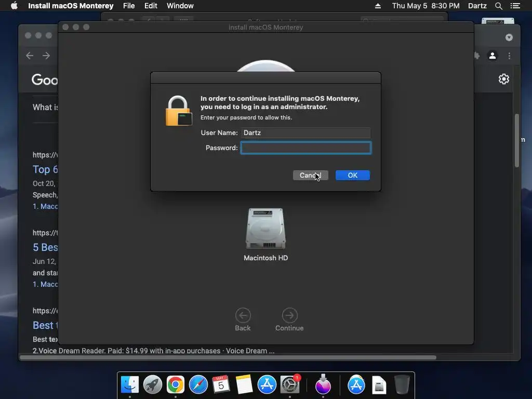The height and width of the screenshot is (399, 532).
Task: Click the User Name field containing Dartz
Action: click(x=306, y=132)
